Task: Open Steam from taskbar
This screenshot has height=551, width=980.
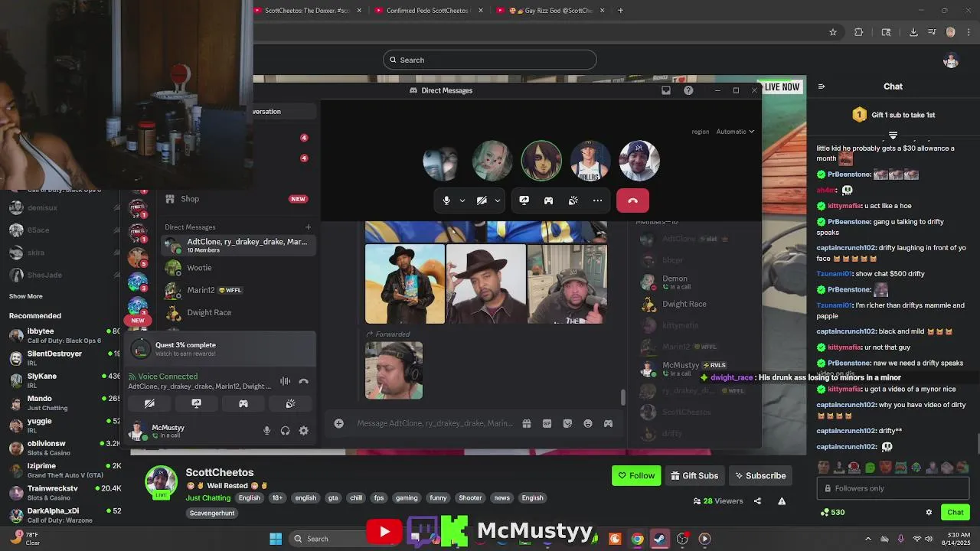Action: (x=659, y=539)
